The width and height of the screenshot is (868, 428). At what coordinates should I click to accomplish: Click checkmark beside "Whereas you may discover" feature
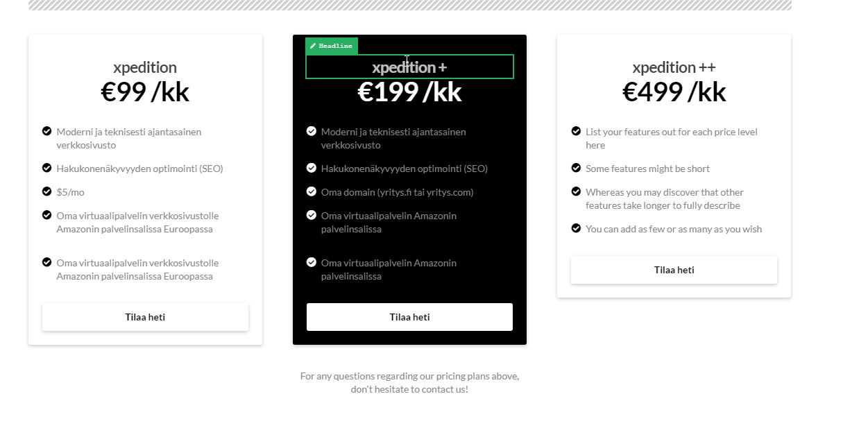coord(576,191)
